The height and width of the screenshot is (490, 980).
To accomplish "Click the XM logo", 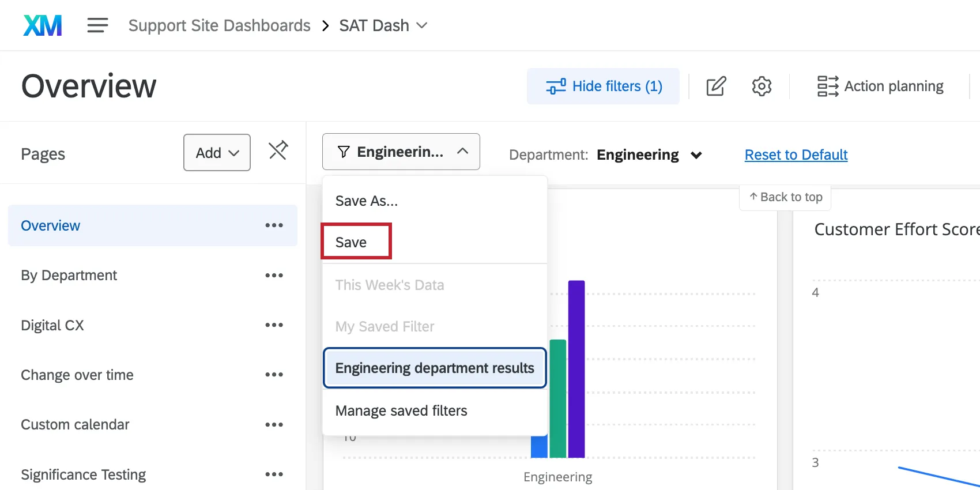I will [43, 25].
